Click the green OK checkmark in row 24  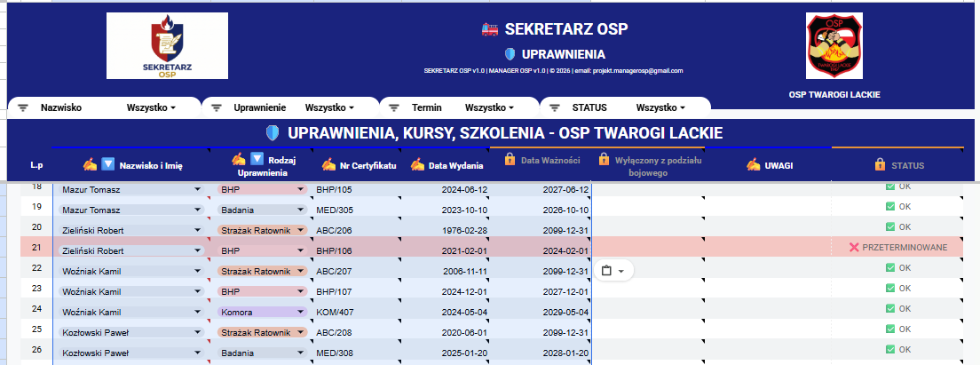[x=890, y=309]
